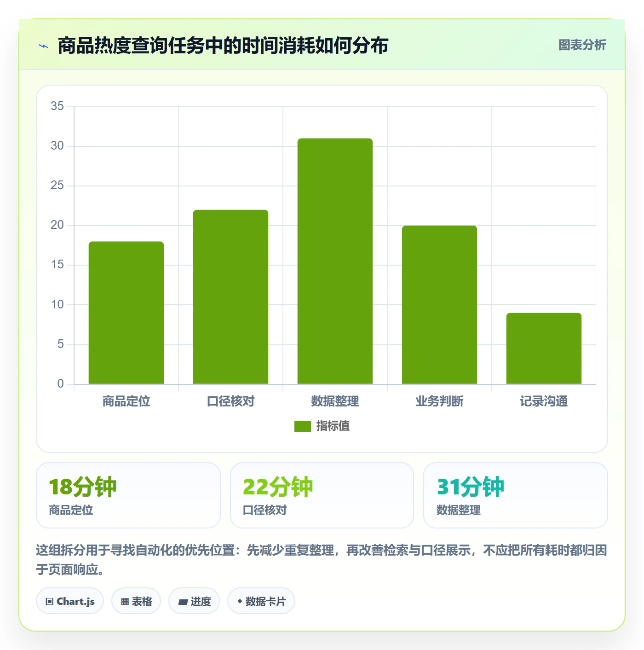
Task: Open the 22分钟 口径核对 data card
Action: pyautogui.click(x=322, y=495)
